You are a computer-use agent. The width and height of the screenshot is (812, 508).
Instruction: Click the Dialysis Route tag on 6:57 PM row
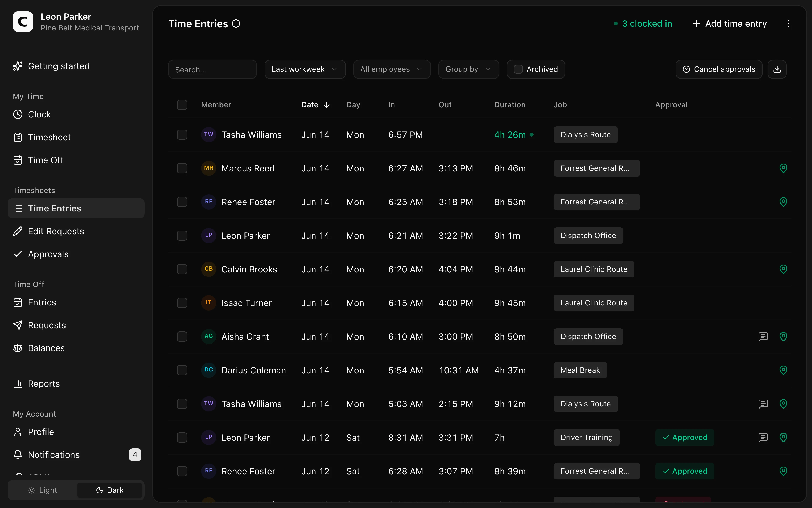tap(586, 135)
